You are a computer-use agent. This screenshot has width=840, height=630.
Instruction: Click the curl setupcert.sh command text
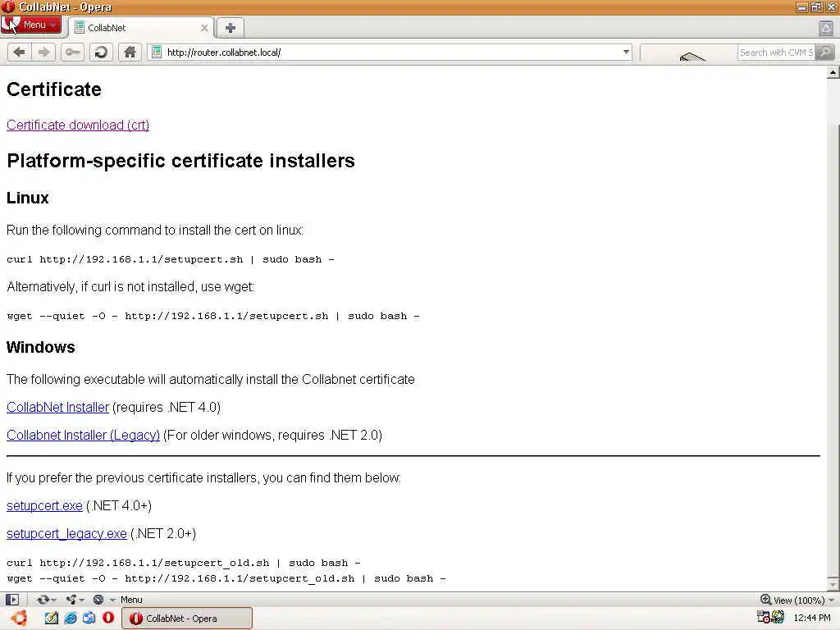click(x=171, y=259)
